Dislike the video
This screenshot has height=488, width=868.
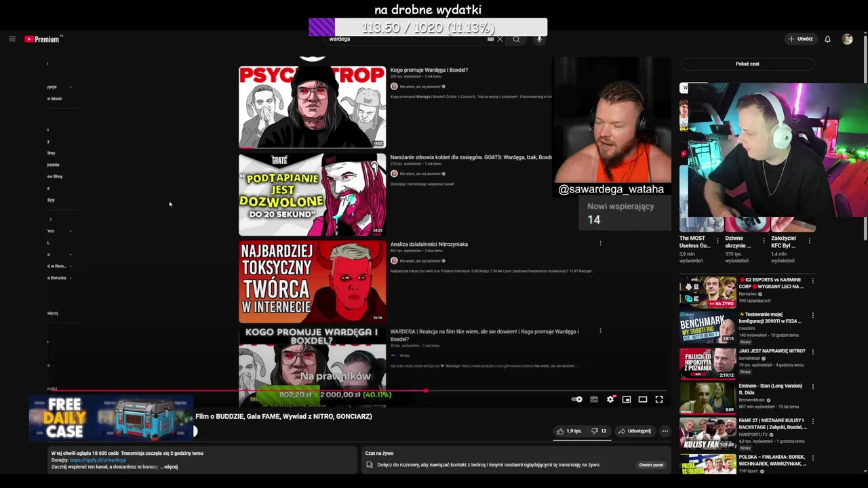(x=599, y=431)
